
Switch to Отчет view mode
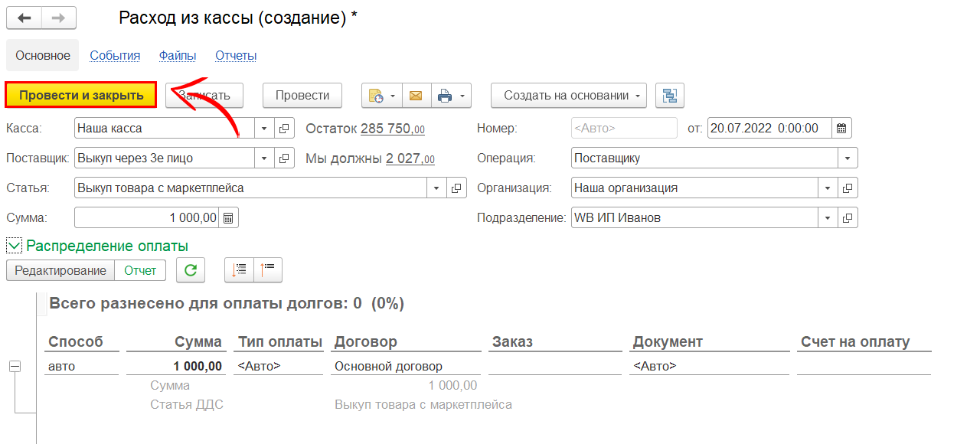coord(140,270)
